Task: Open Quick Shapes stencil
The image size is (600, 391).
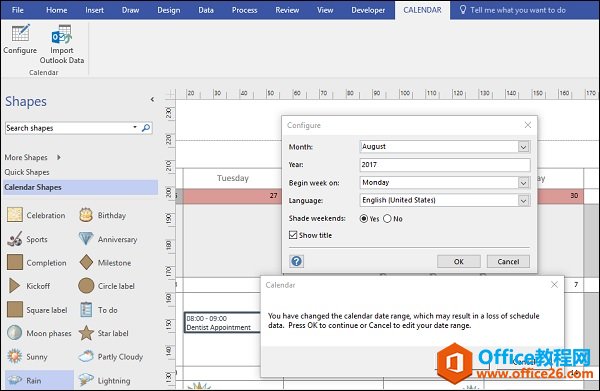Action: (27, 172)
